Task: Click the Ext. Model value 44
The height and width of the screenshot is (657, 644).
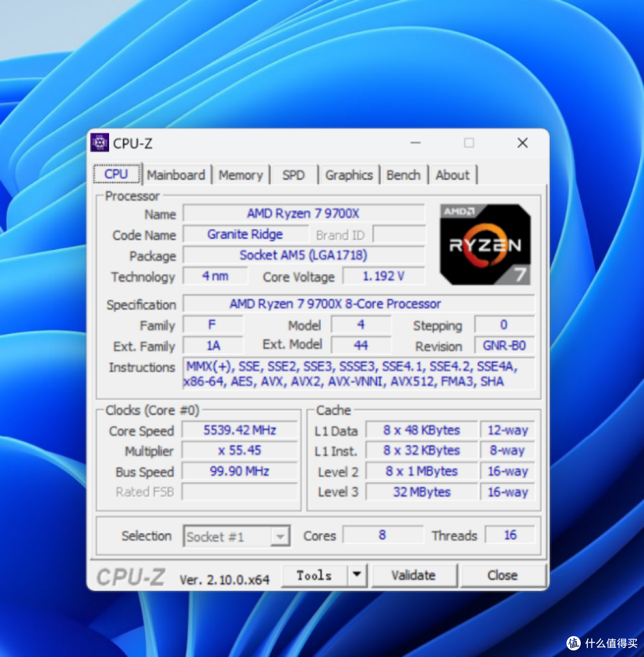Action: pyautogui.click(x=361, y=346)
